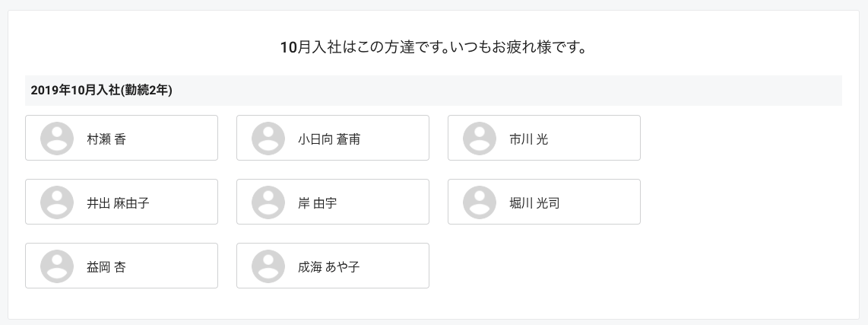The width and height of the screenshot is (868, 325).
Task: Click 成海 あや子's avatar icon
Action: 268,266
